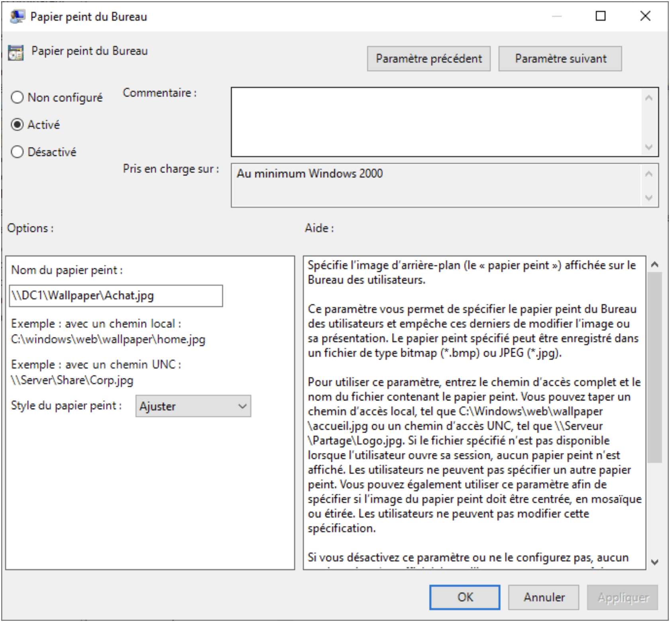Click the 'Nom du papier peint :' label
Viewport: 672px width, 624px height.
tap(67, 270)
